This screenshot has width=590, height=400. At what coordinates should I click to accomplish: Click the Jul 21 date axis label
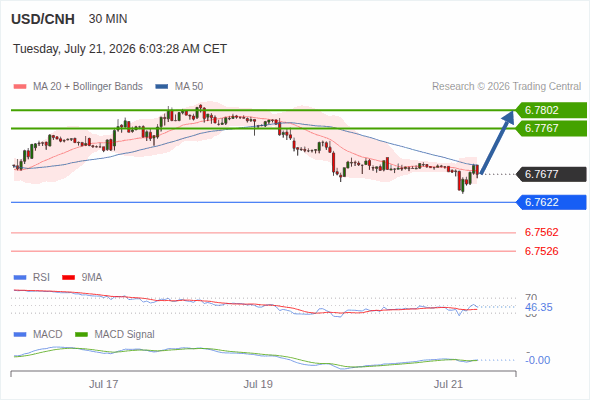click(448, 384)
